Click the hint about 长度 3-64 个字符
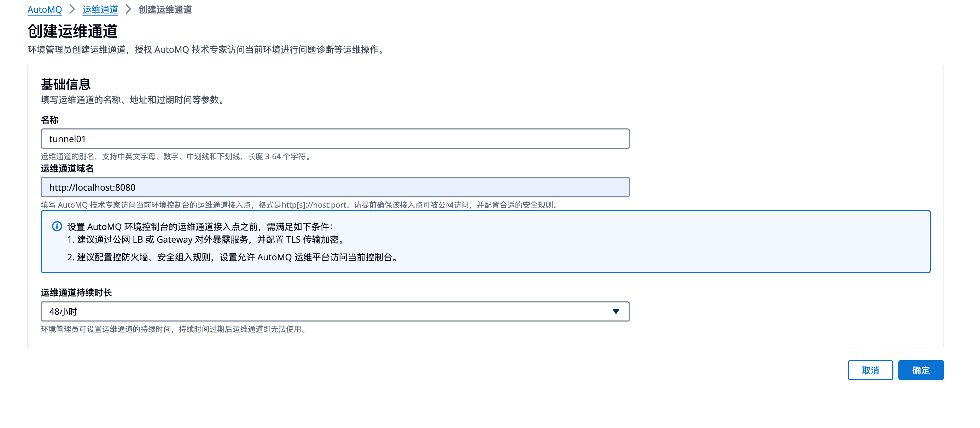This screenshot has width=980, height=428. [x=177, y=156]
